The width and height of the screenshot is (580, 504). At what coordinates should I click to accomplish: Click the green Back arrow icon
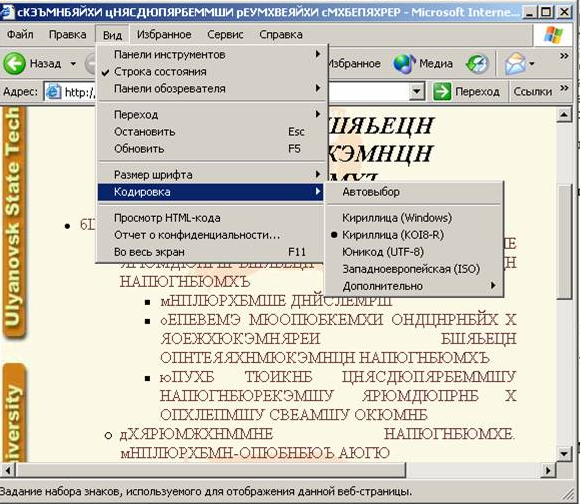14,64
